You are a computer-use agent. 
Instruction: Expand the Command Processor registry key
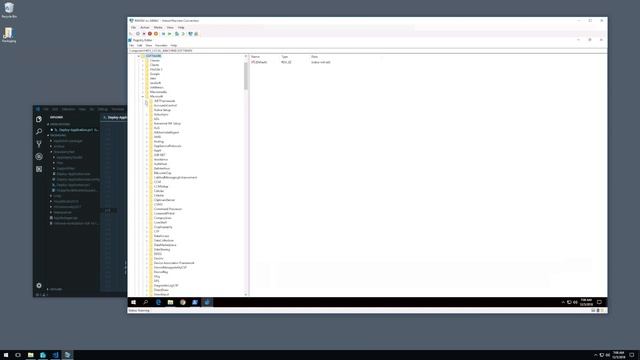pyautogui.click(x=147, y=209)
